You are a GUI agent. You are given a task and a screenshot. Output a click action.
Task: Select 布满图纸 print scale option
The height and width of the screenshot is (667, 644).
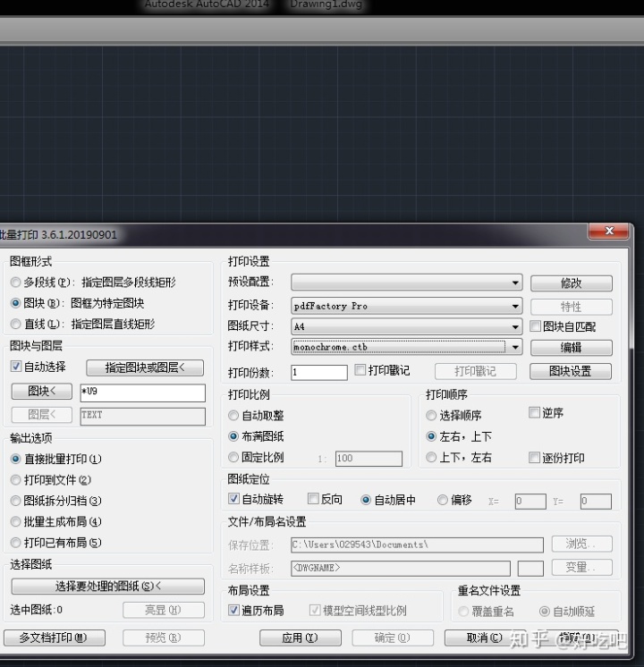point(233,436)
